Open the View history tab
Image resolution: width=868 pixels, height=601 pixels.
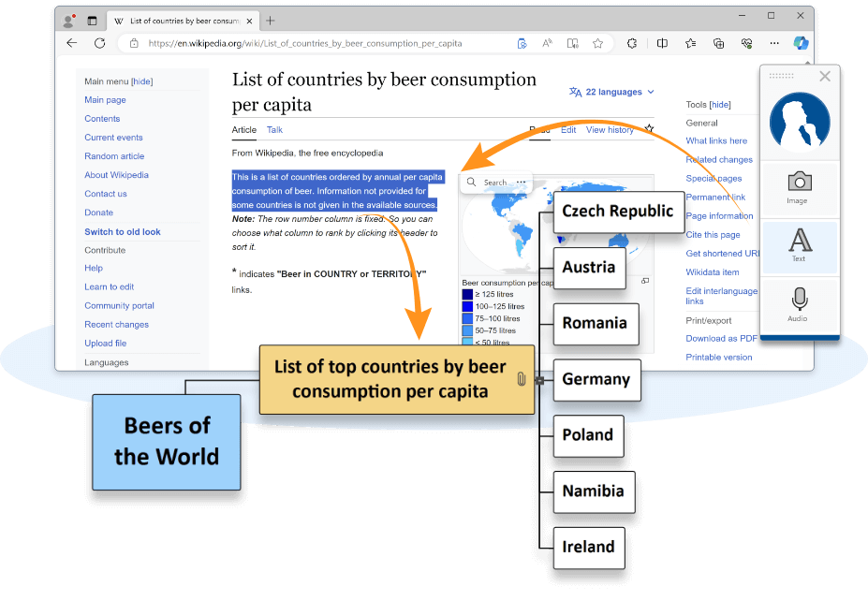coord(610,129)
